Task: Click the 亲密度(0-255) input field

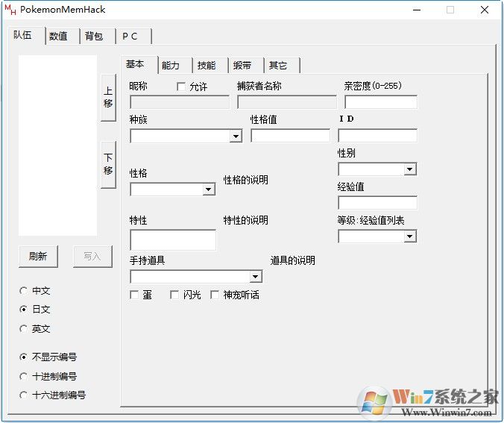Action: pyautogui.click(x=381, y=102)
